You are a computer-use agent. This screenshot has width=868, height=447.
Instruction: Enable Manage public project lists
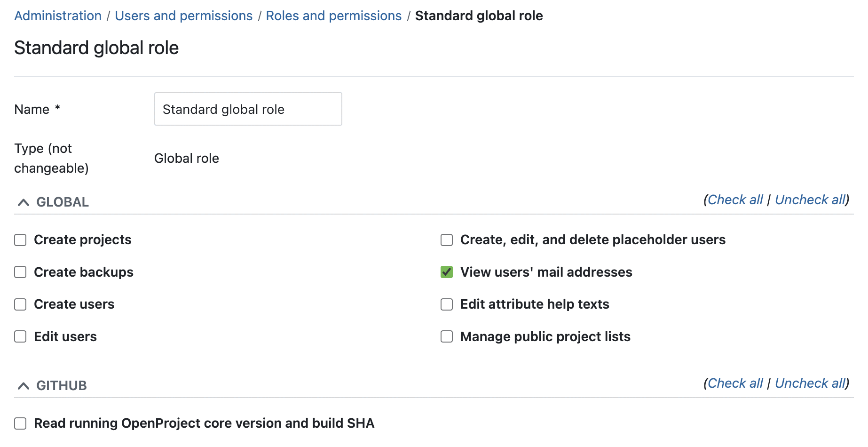point(446,336)
